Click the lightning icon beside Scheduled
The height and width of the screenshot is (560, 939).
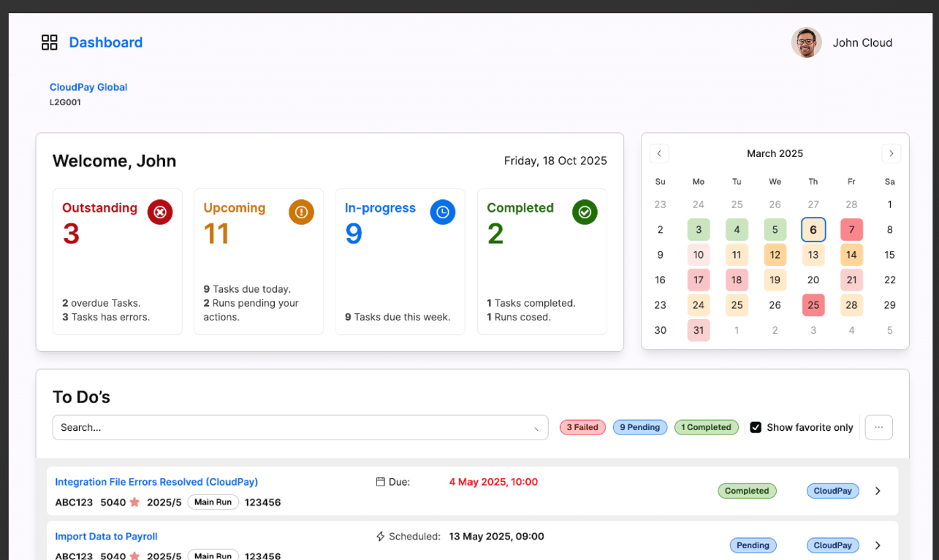[380, 537]
